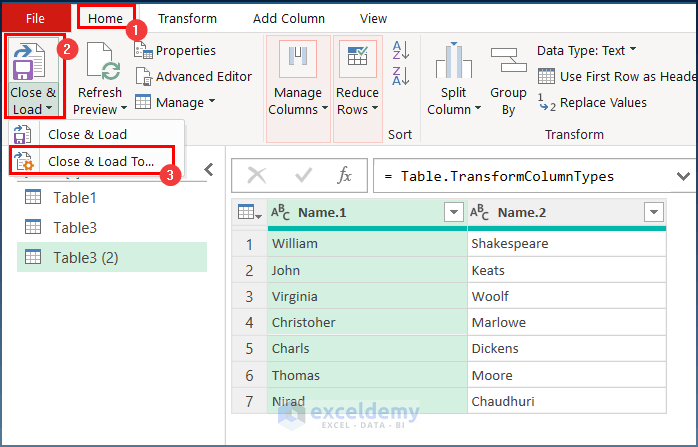698x447 pixels.
Task: Sort descending Z to A
Action: click(401, 76)
